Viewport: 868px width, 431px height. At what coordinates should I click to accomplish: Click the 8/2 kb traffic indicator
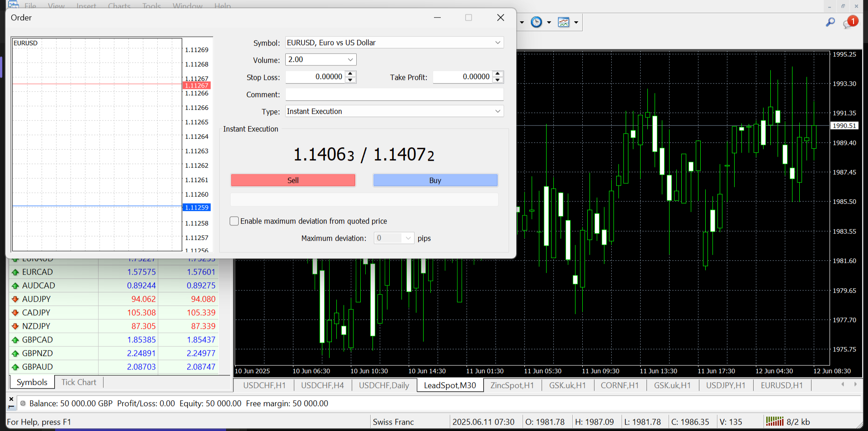coord(798,422)
